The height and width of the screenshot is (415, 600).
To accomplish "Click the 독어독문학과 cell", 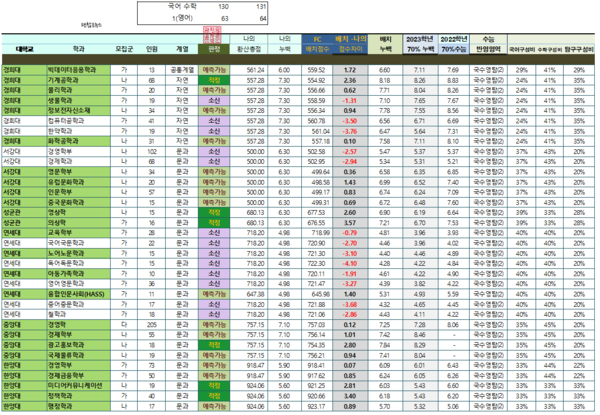I will 78,264.
